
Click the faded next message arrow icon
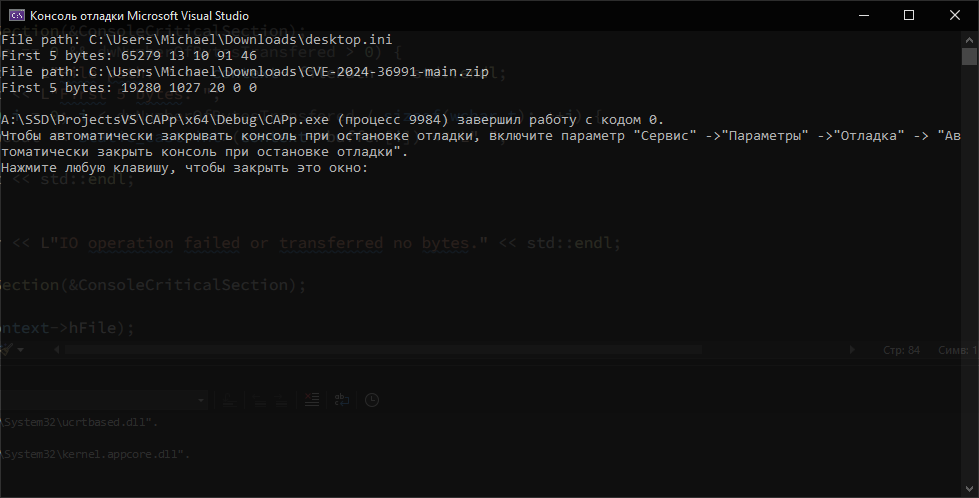pyautogui.click(x=281, y=400)
